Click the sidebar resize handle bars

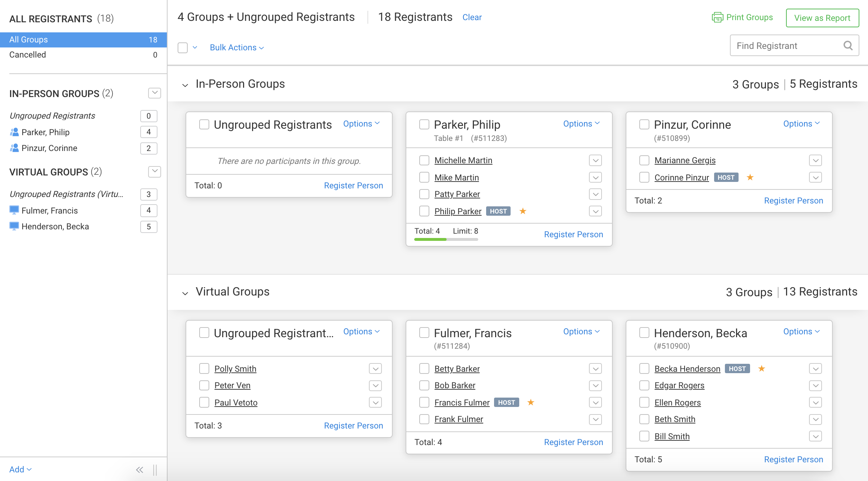[x=155, y=469]
